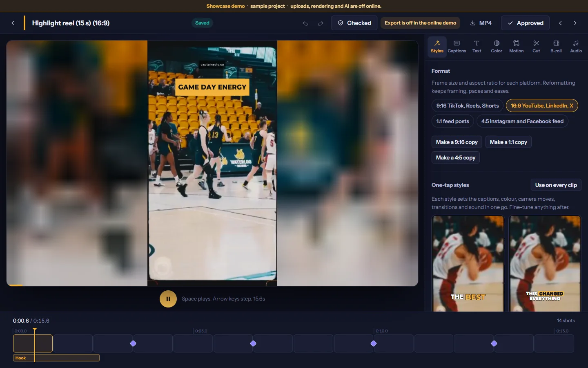
Task: Click the export is off notice
Action: [420, 23]
